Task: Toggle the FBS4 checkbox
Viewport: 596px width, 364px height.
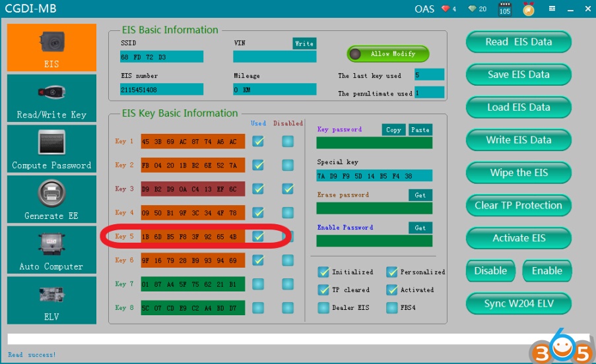Action: pyautogui.click(x=392, y=307)
